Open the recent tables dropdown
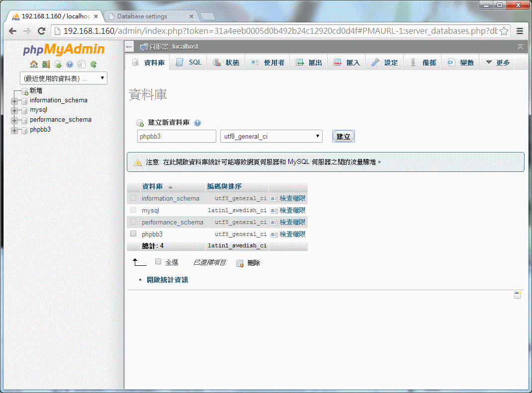The image size is (532, 393). [x=64, y=78]
